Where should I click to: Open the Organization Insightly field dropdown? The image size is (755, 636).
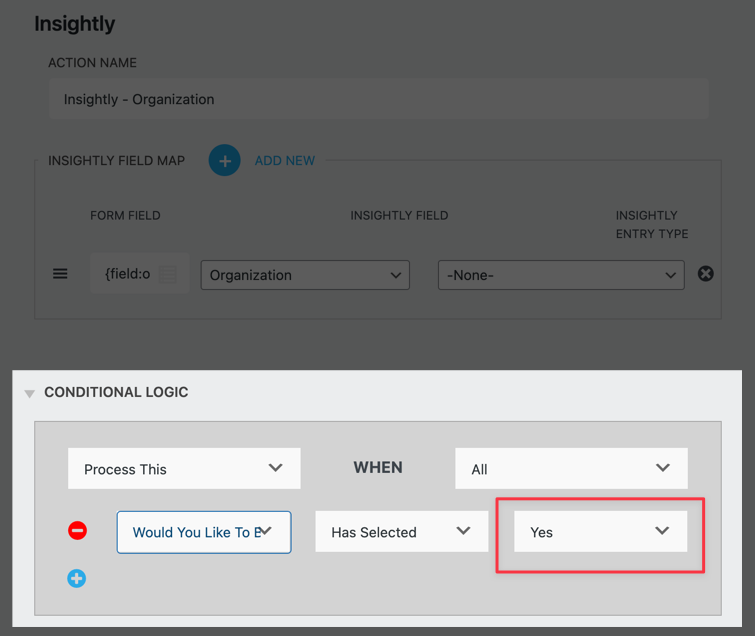pyautogui.click(x=305, y=275)
